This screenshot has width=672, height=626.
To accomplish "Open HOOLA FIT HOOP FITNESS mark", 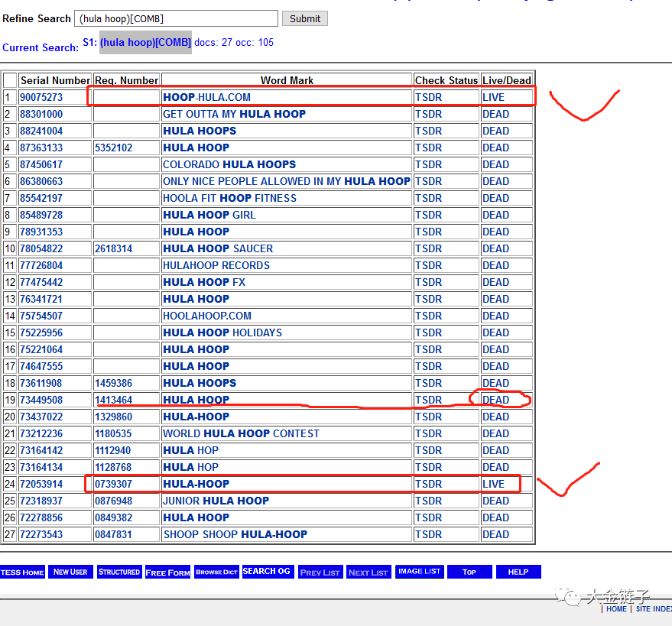I will [229, 198].
